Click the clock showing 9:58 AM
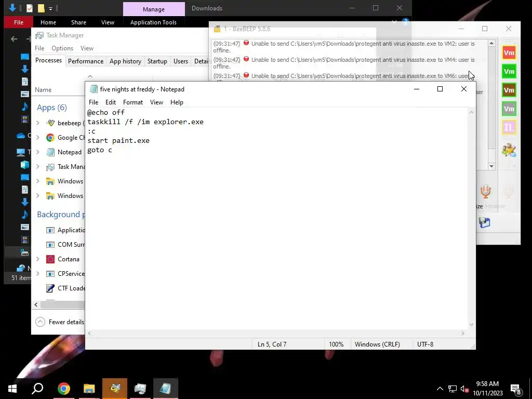 487,384
